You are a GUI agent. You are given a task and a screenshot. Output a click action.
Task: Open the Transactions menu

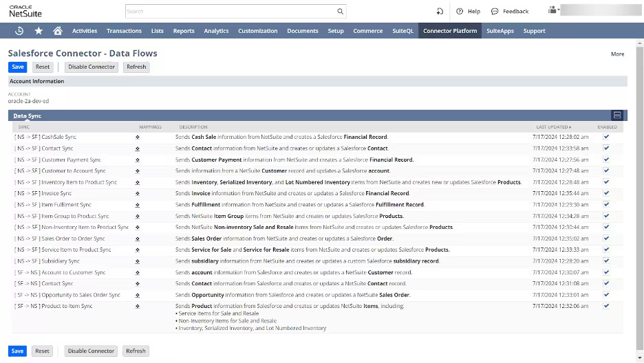click(x=124, y=31)
